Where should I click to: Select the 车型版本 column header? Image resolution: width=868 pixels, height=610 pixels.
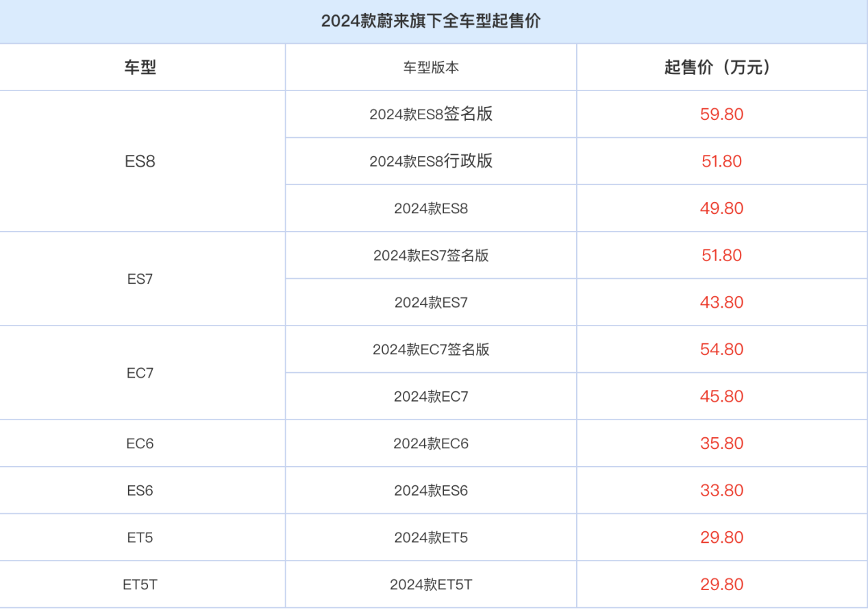point(431,66)
